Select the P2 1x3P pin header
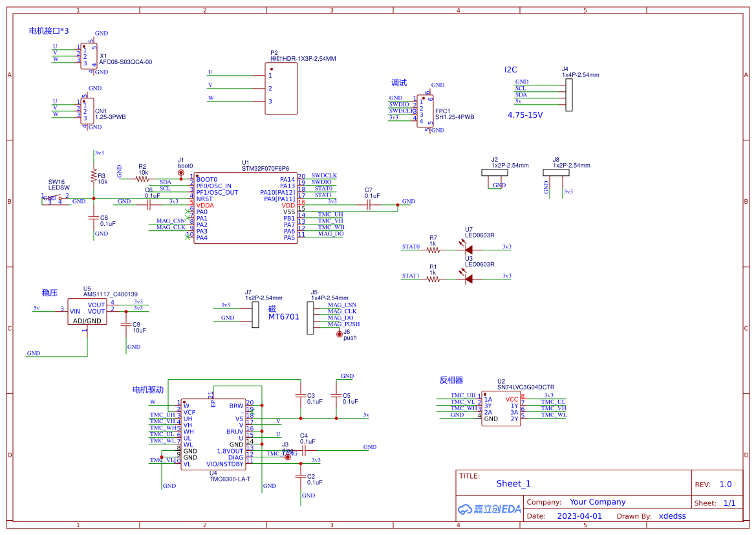The height and width of the screenshot is (535, 756). pyautogui.click(x=281, y=88)
